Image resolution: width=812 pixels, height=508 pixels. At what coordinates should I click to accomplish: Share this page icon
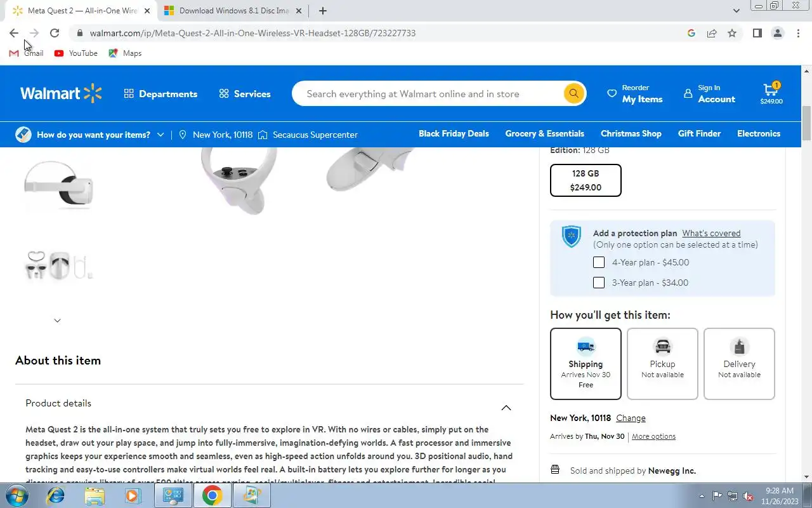click(x=712, y=33)
